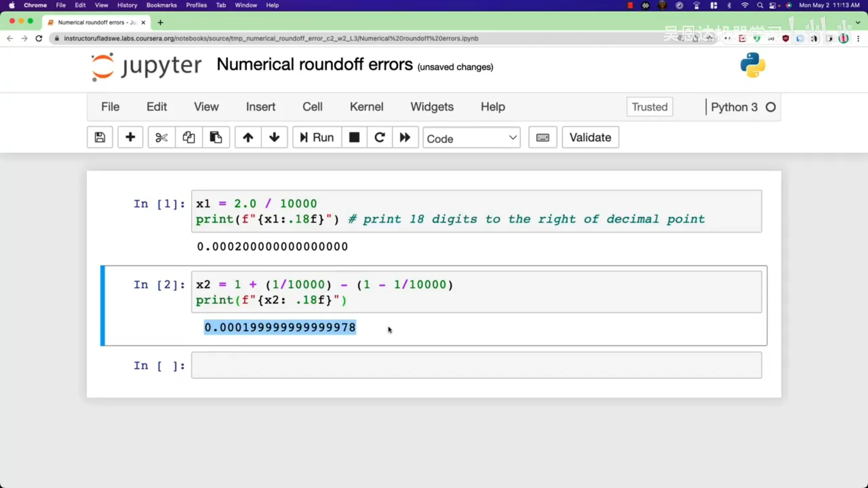868x488 pixels.
Task: Close the Numerical roundoff errors tab
Action: (x=143, y=23)
